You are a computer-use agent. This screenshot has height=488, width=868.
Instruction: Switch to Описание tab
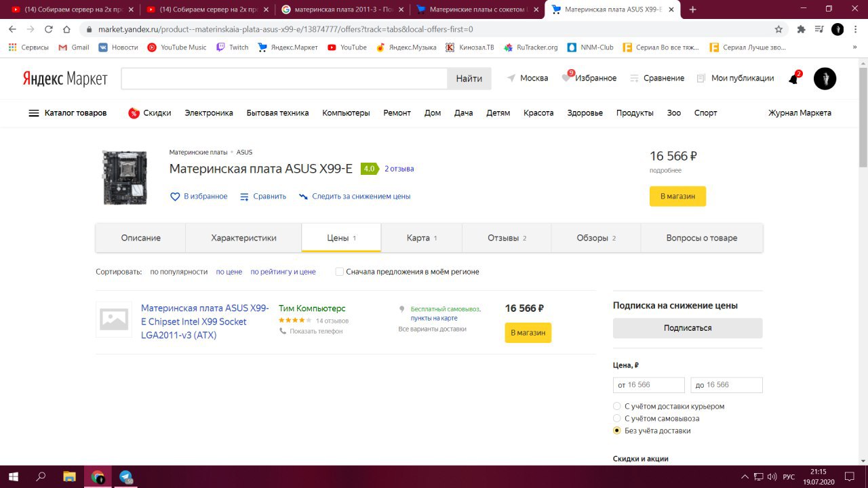coord(141,238)
